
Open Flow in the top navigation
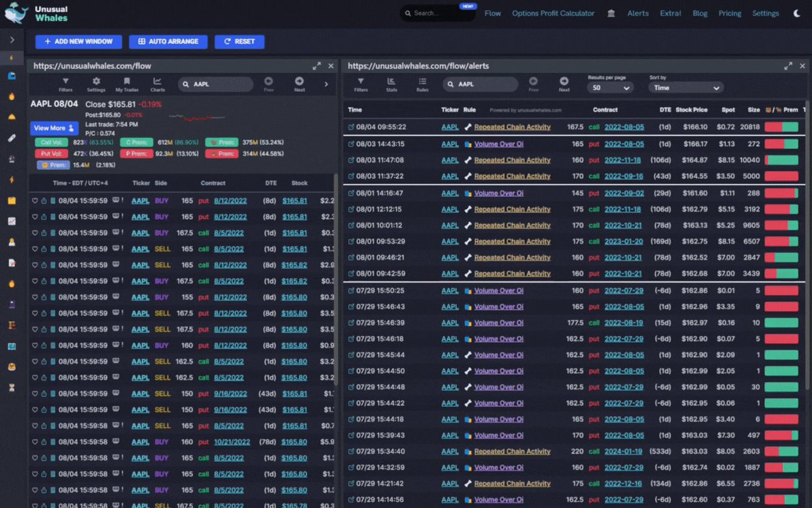(x=493, y=14)
